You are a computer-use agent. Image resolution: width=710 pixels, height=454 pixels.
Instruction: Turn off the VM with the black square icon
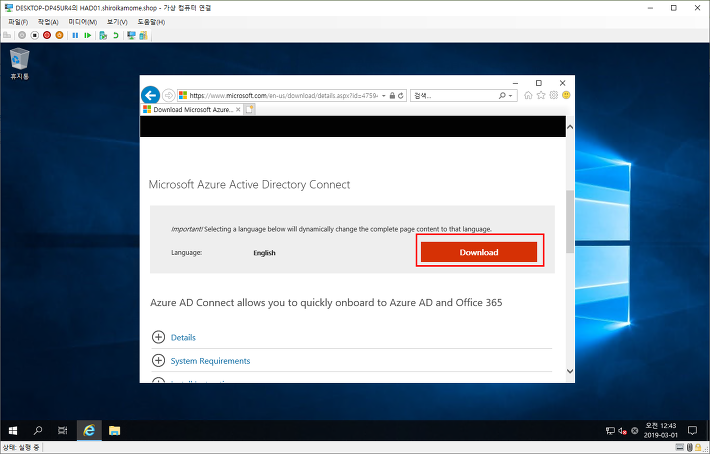click(x=34, y=35)
